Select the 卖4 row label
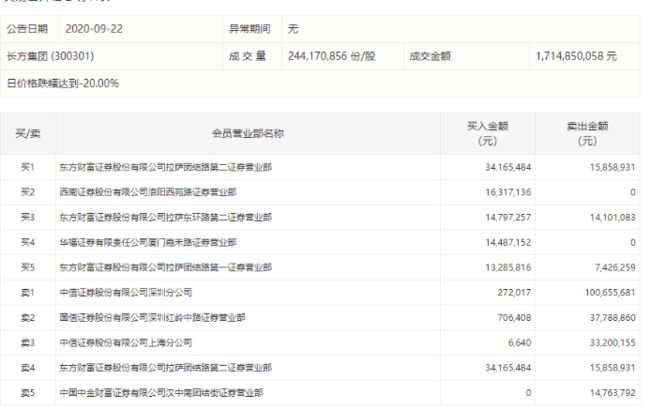This screenshot has width=650, height=410. [x=28, y=368]
